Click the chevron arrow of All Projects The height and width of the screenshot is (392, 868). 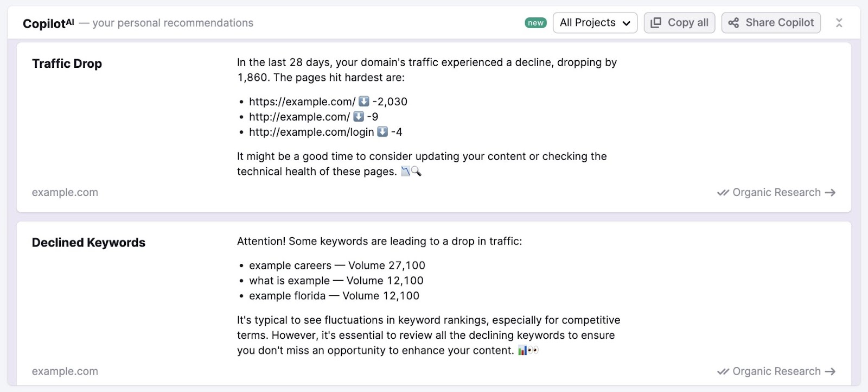627,23
